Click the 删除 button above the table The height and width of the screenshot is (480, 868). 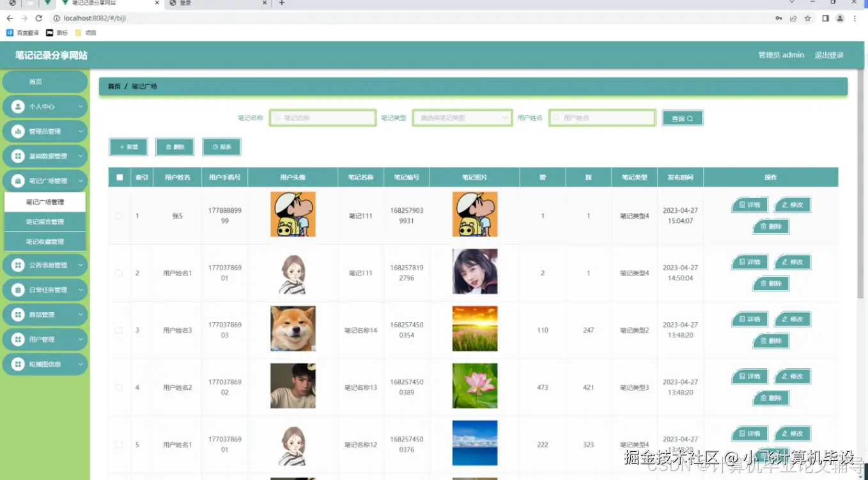click(x=175, y=147)
